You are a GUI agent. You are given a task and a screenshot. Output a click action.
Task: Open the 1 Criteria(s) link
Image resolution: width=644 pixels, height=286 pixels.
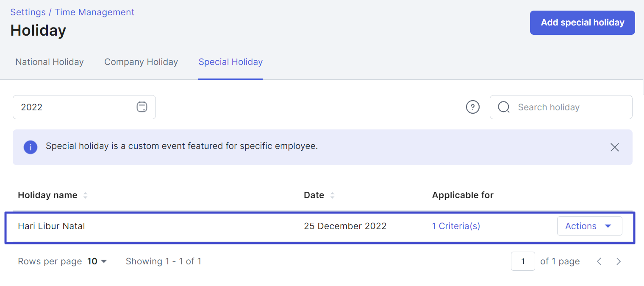456,226
